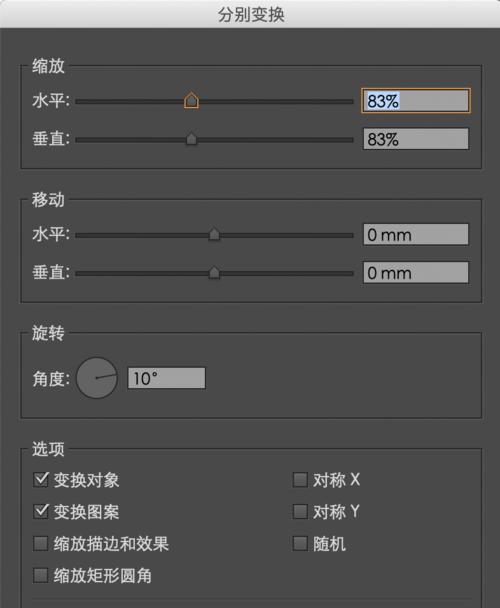The width and height of the screenshot is (500, 608).
Task: Enable the 缩放矩形圆角 checkbox
Action: pos(41,575)
